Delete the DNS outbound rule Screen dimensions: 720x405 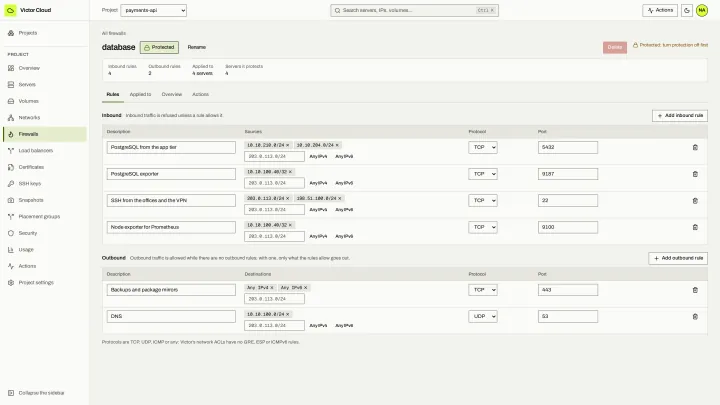(695, 316)
